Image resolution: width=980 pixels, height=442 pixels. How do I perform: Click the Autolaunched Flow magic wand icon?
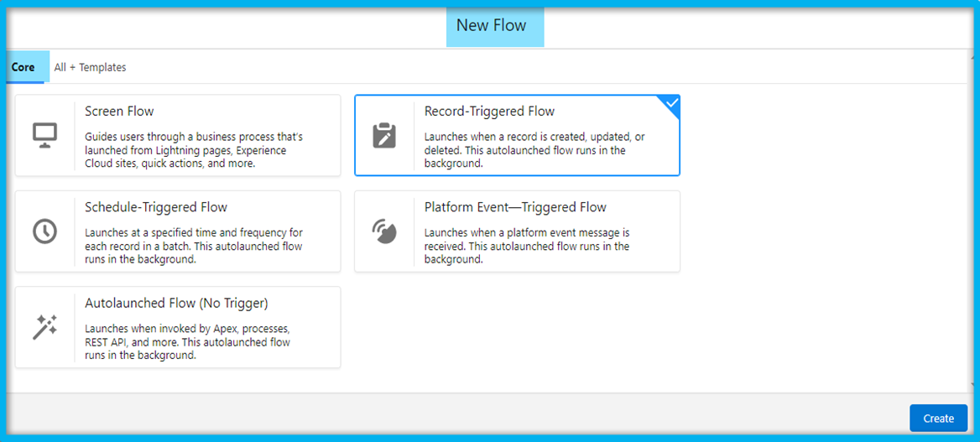coord(45,327)
